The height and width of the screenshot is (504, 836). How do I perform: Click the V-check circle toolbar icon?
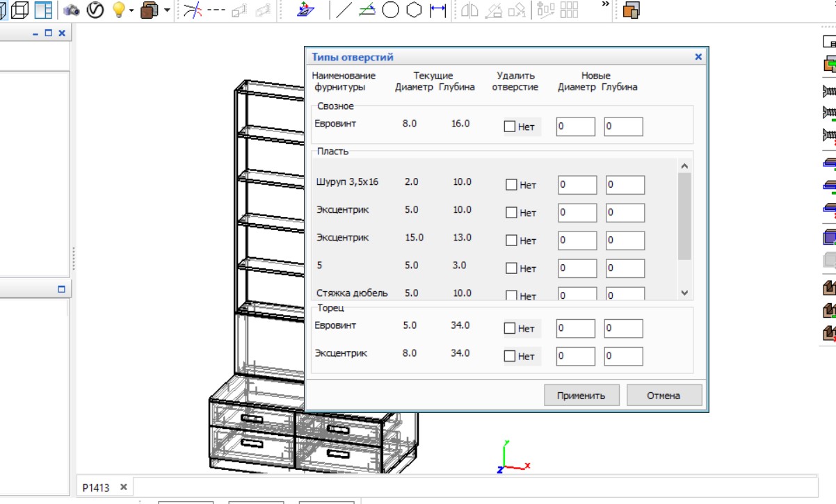[x=95, y=10]
